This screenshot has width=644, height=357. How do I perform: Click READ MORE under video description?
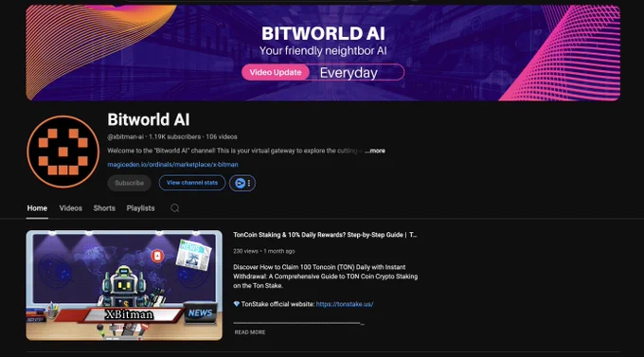click(250, 332)
